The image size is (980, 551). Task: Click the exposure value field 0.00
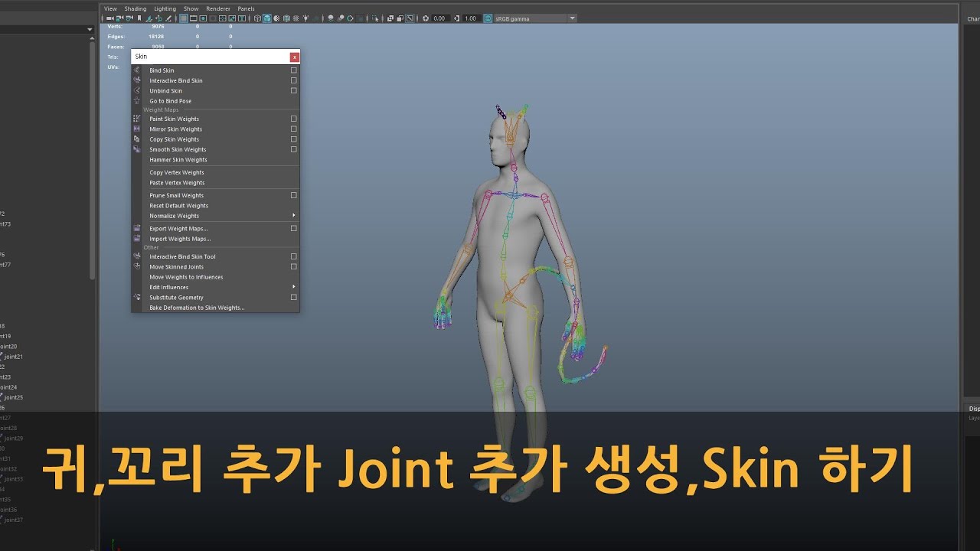(440, 18)
